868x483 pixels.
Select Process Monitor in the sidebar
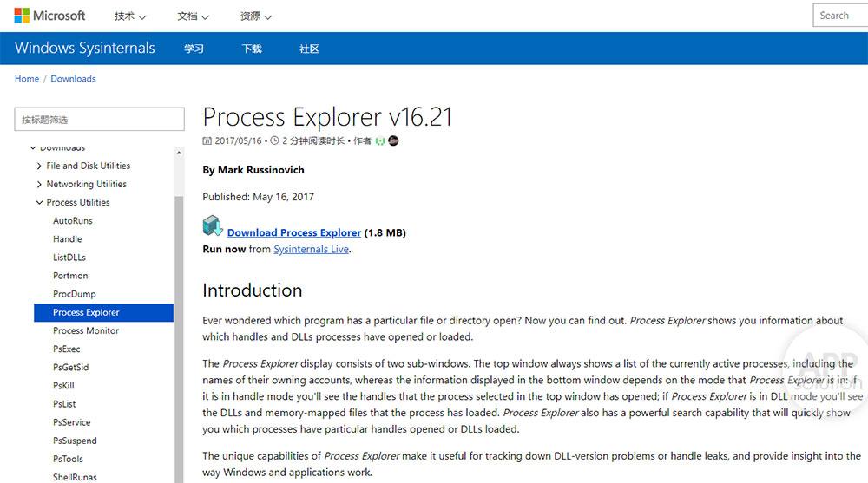coord(86,330)
